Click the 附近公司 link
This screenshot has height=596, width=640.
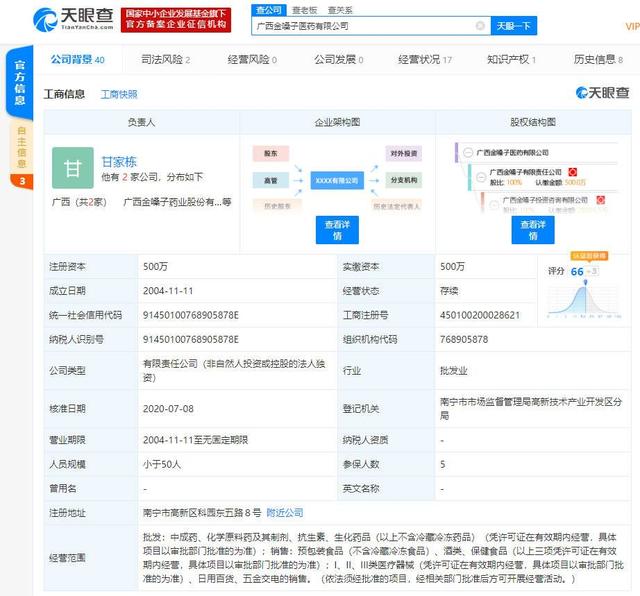tap(285, 513)
